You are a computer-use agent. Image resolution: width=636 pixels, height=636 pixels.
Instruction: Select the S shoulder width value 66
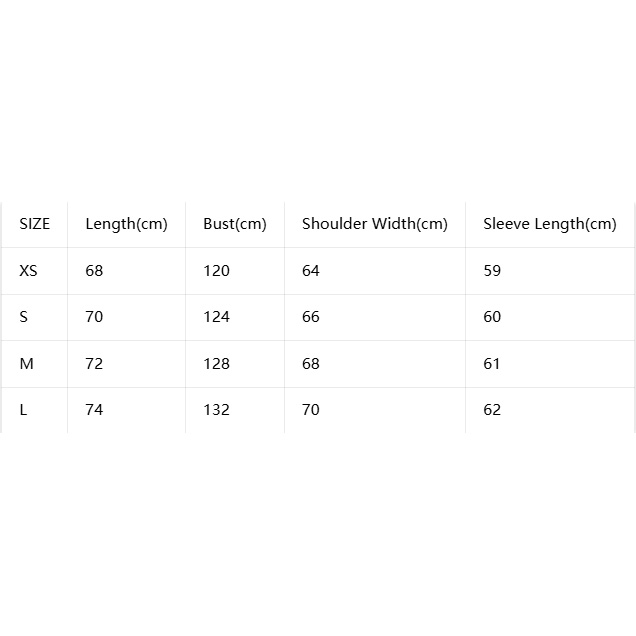coord(311,317)
